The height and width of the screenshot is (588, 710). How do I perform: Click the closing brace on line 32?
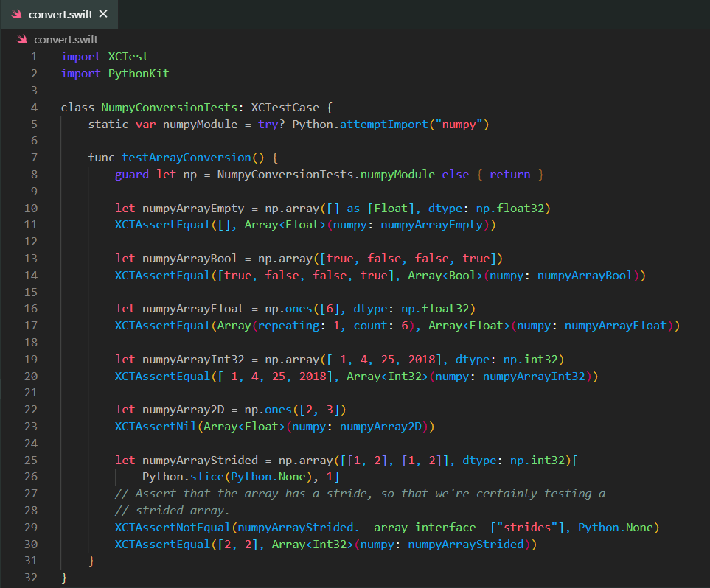(64, 578)
